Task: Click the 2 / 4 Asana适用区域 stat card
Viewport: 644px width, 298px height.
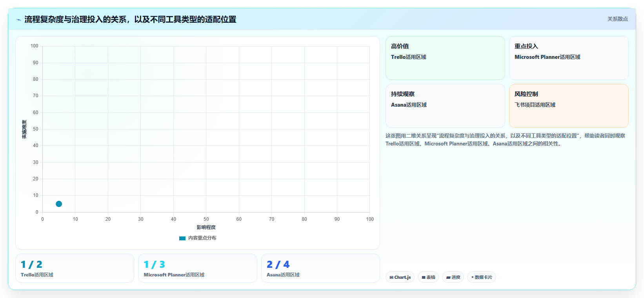Action: click(320, 268)
